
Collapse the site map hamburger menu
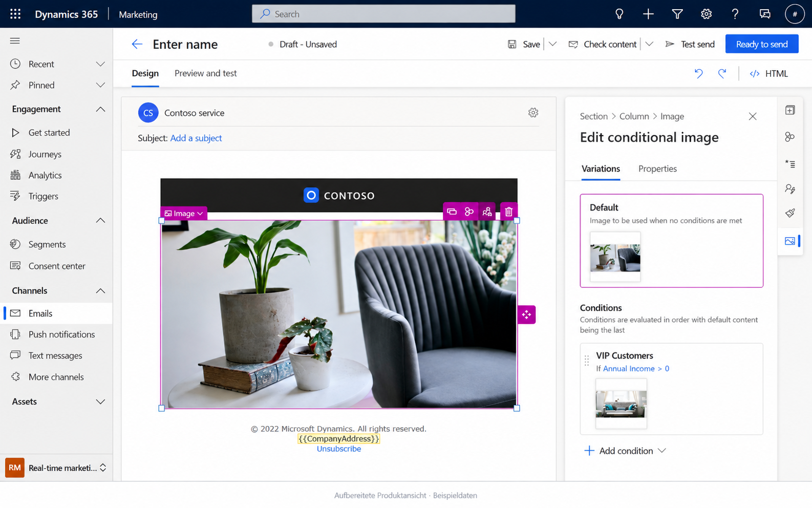[15, 40]
